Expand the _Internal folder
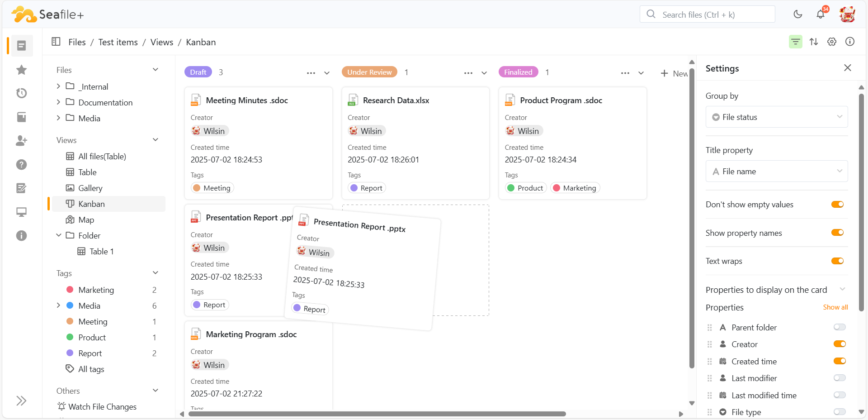The image size is (868, 420). pos(58,86)
